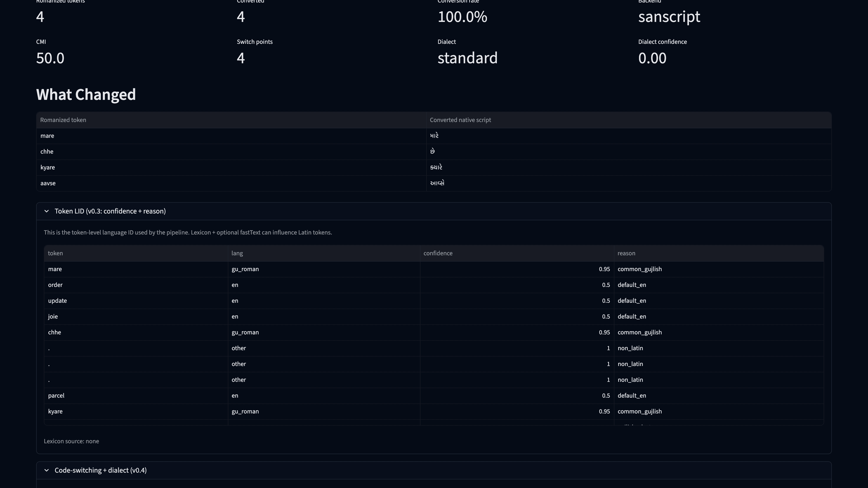
Task: Collapse the Token LID expander chevron
Action: coord(47,211)
